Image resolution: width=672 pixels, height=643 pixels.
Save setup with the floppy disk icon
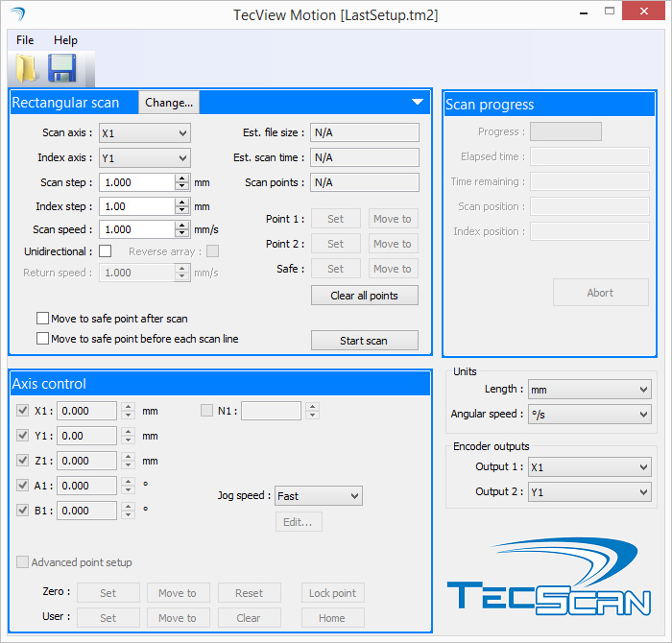click(61, 68)
